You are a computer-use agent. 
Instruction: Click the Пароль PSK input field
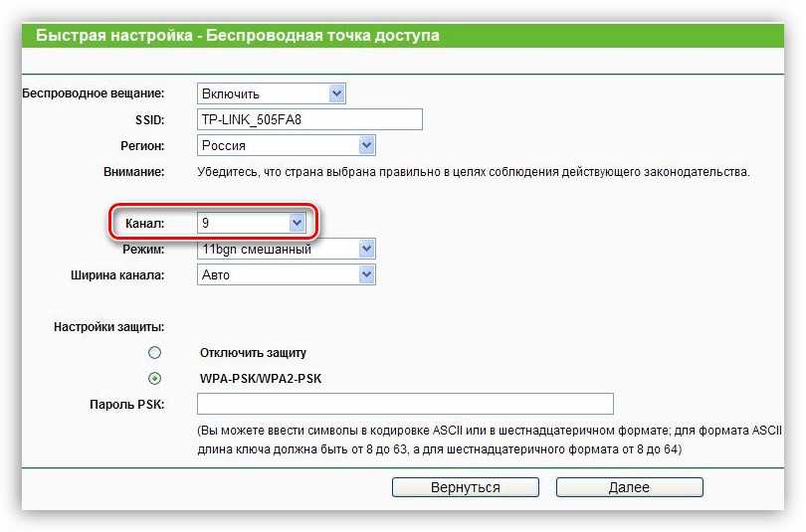pyautogui.click(x=405, y=404)
